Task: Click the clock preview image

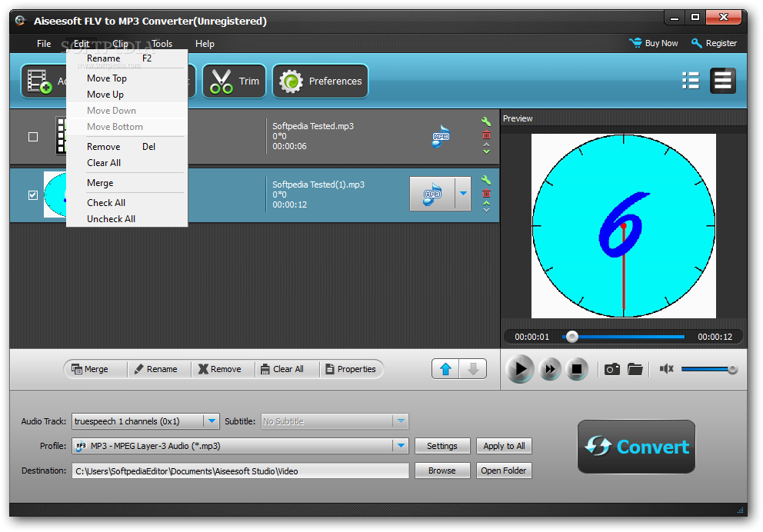Action: click(623, 226)
